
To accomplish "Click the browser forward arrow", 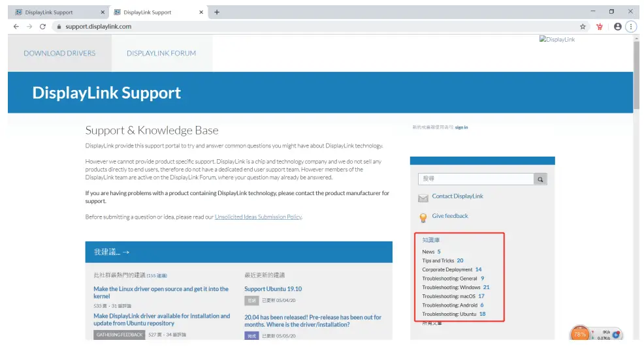I will [x=29, y=27].
